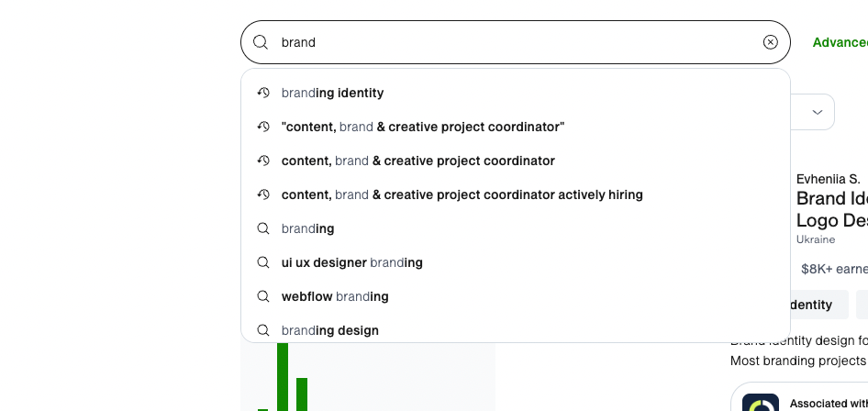This screenshot has height=411, width=868.
Task: Open Evheniia S. freelancer profile name
Action: tap(829, 179)
